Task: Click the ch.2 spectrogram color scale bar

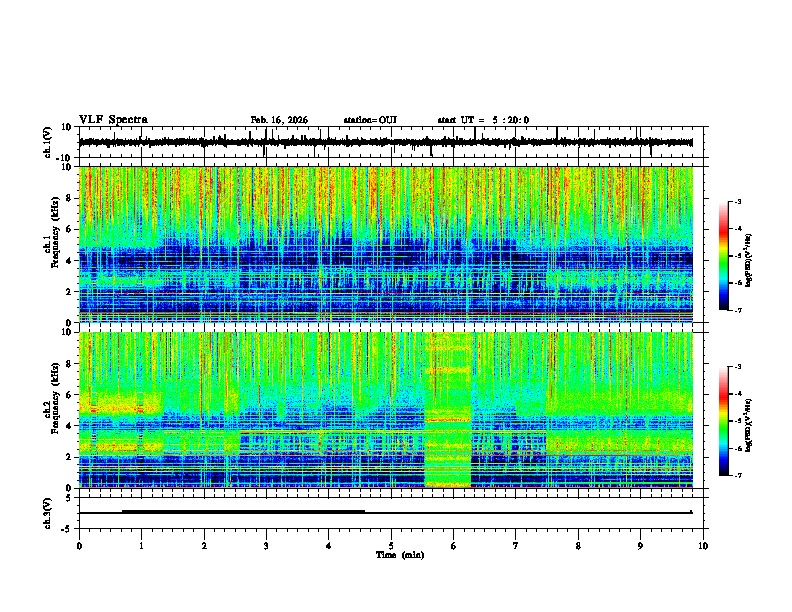Action: pos(724,421)
